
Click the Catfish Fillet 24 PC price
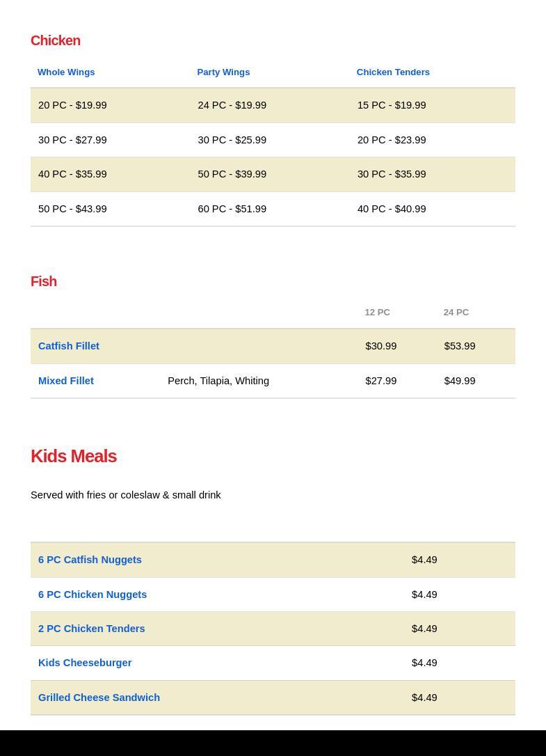point(459,346)
